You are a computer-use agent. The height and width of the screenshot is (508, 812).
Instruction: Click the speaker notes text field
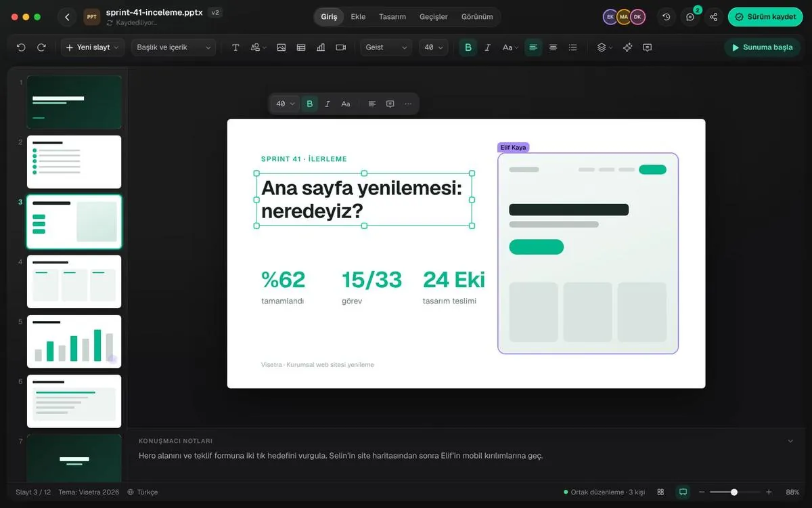pyautogui.click(x=340, y=456)
